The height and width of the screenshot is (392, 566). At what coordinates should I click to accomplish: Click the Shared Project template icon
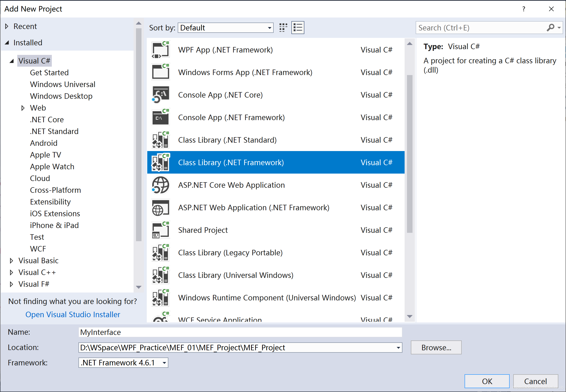pos(160,230)
